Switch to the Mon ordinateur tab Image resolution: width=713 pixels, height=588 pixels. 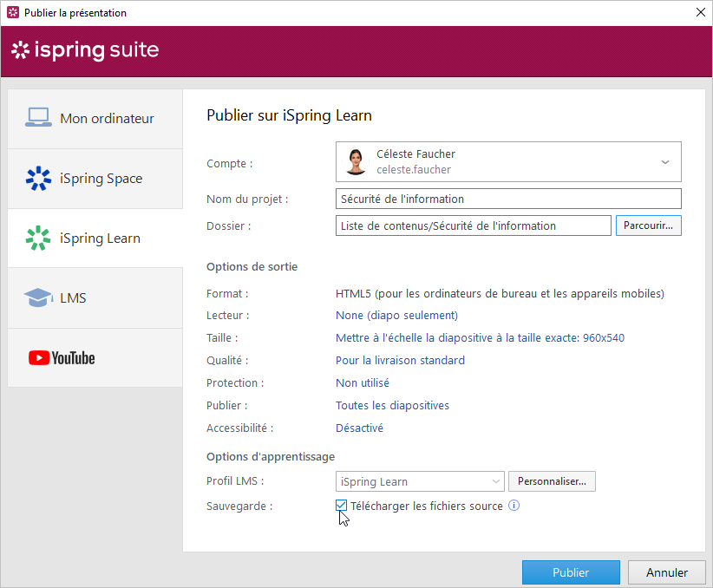point(95,118)
